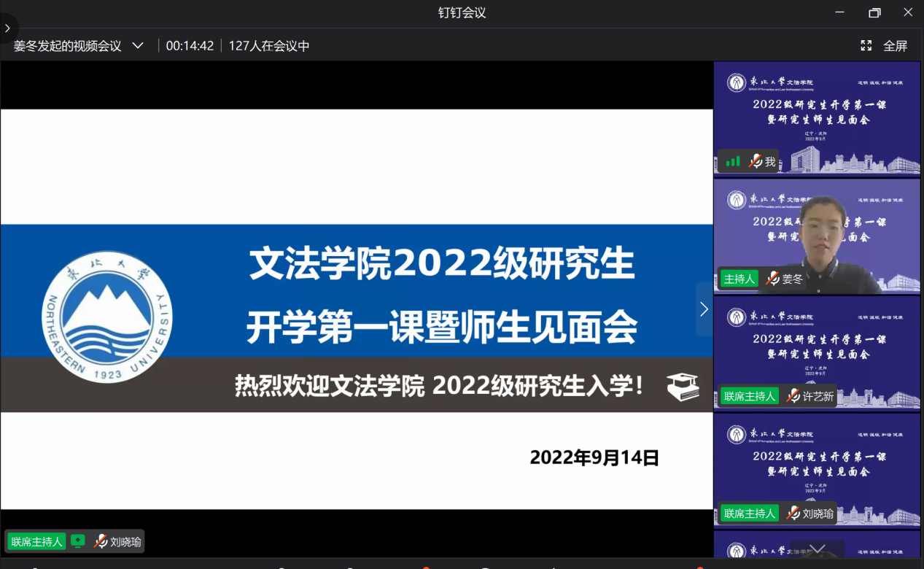Click the 主持人 host badge
The image size is (924, 569).
click(x=739, y=279)
